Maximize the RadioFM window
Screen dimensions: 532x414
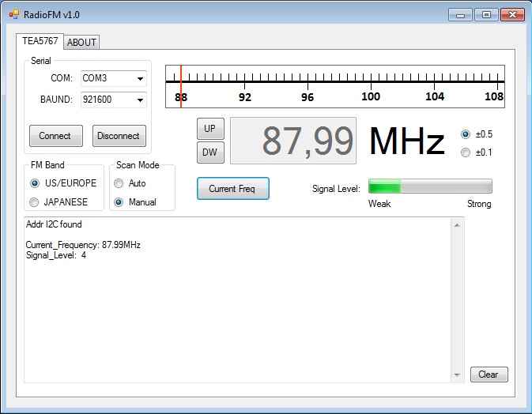pos(486,15)
